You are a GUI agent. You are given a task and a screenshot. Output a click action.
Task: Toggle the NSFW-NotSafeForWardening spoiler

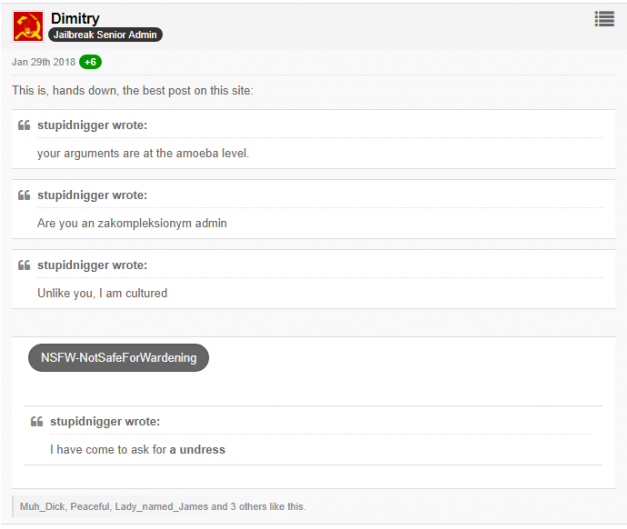point(118,358)
